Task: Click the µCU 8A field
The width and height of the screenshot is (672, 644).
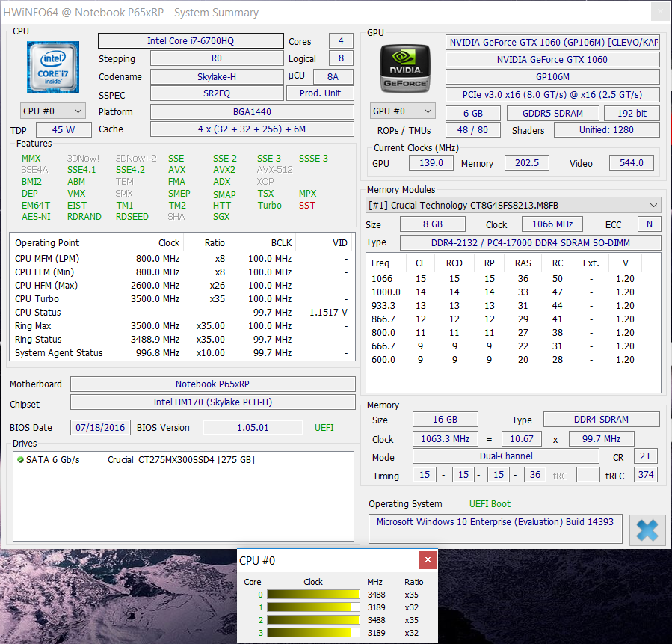Action: (333, 77)
